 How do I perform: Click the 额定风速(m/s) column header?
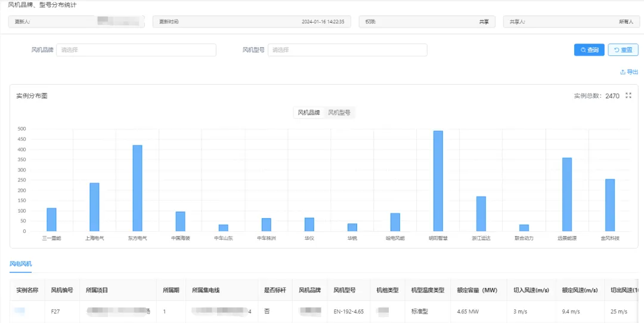[x=580, y=290]
